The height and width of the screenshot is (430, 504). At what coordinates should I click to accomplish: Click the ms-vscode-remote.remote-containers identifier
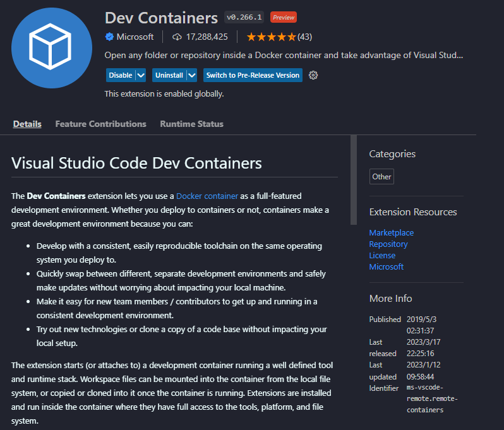click(x=432, y=399)
